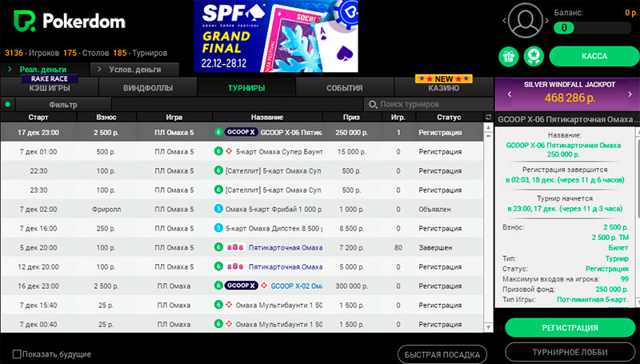Select the 5-карт Омаха Дипстек tournament name
The width and height of the screenshot is (640, 364).
(x=274, y=228)
